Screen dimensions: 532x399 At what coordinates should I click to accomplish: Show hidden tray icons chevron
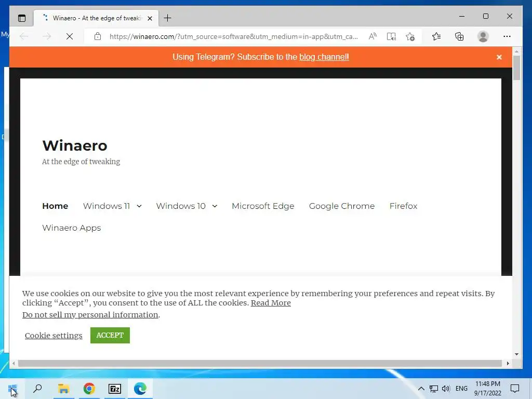(421, 389)
